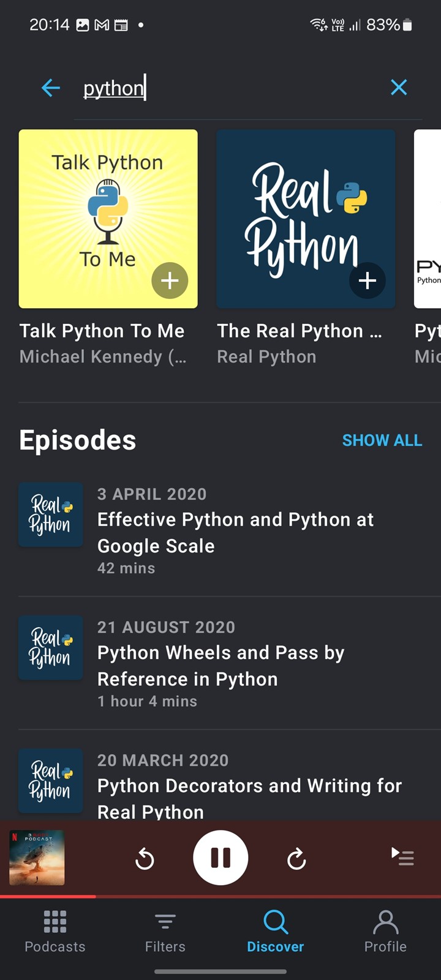Subscribe to The Real Python podcast plus button
Viewport: 441px width, 980px height.
click(x=367, y=281)
